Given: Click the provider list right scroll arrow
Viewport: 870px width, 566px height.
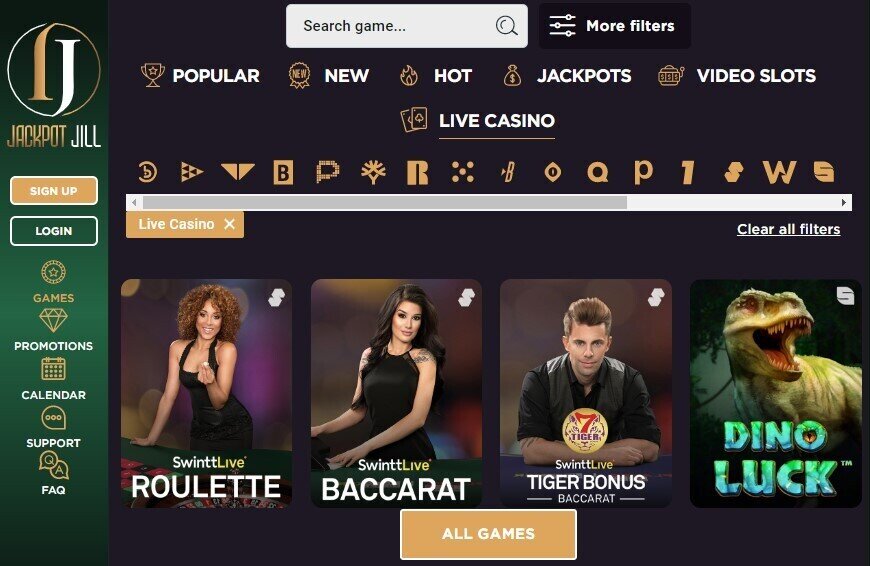Looking at the screenshot, I should (x=844, y=203).
